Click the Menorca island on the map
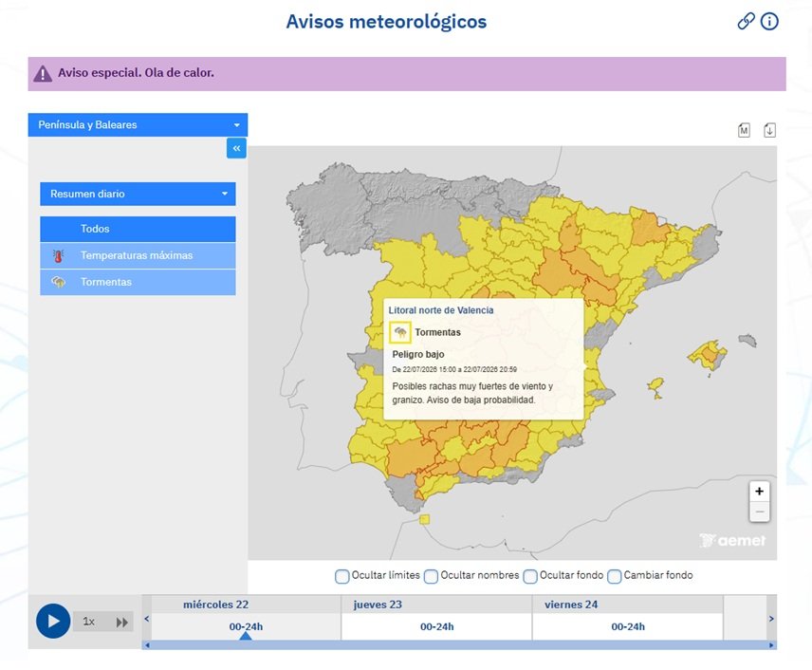This screenshot has width=812, height=670. pyautogui.click(x=747, y=341)
